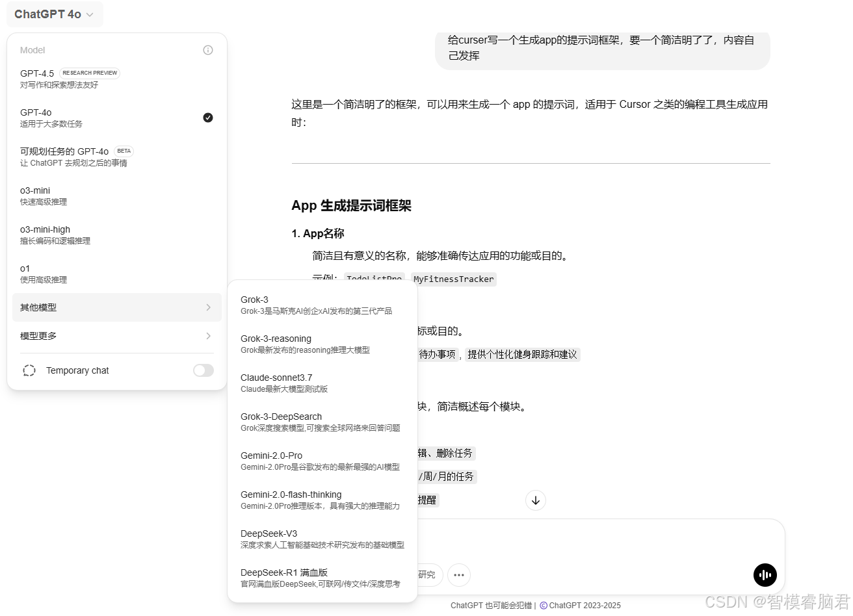
Task: Choose the DeepSeek-R1 满血版 model
Action: point(322,578)
